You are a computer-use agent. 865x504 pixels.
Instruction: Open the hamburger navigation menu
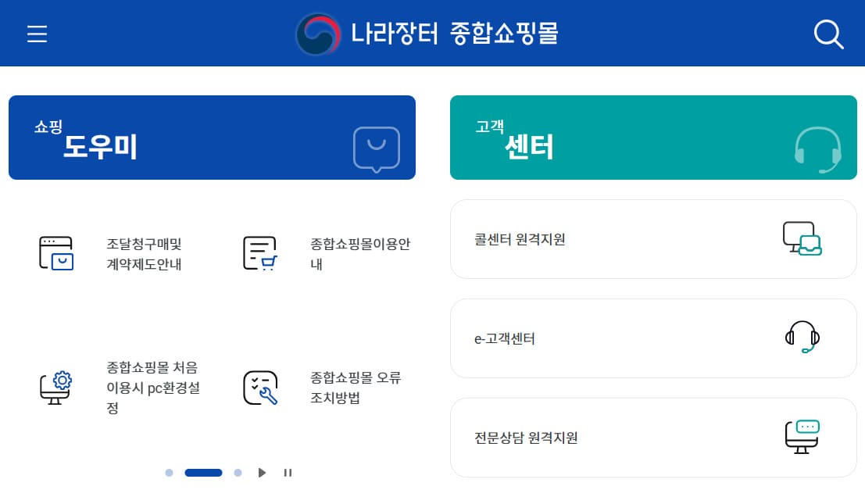[x=37, y=33]
